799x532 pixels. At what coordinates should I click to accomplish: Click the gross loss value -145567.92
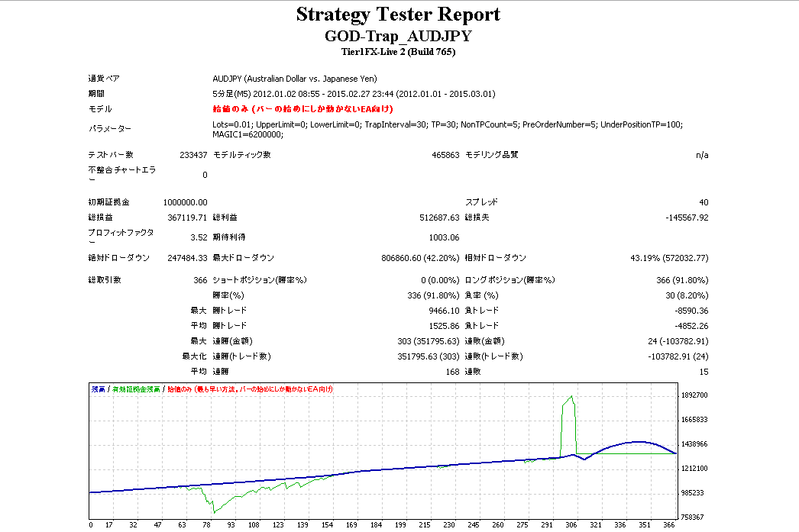(x=687, y=218)
